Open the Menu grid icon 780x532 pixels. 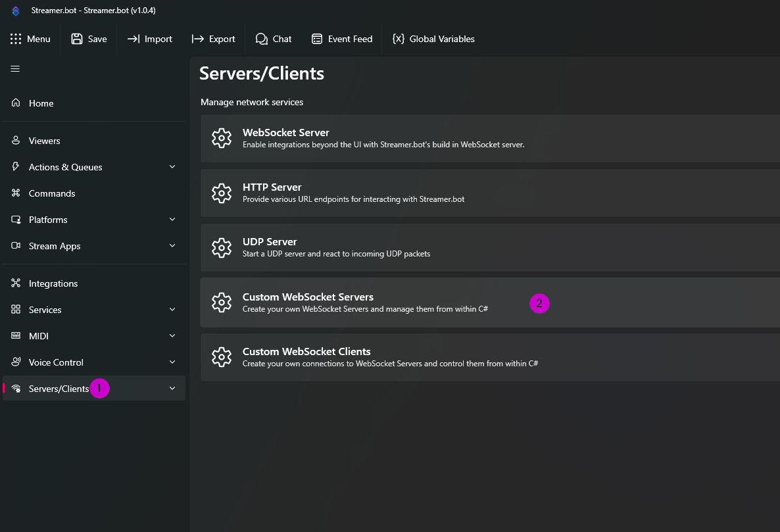tap(16, 39)
